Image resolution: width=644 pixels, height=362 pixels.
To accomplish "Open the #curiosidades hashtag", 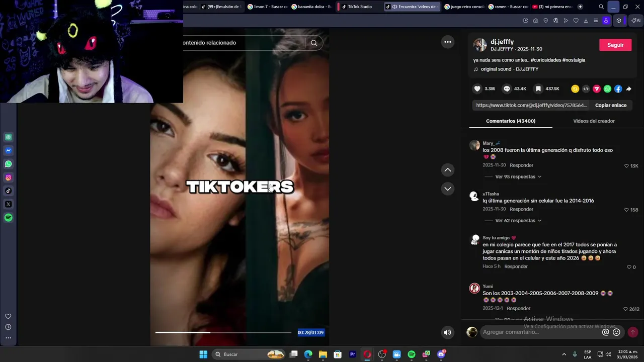I will (545, 60).
